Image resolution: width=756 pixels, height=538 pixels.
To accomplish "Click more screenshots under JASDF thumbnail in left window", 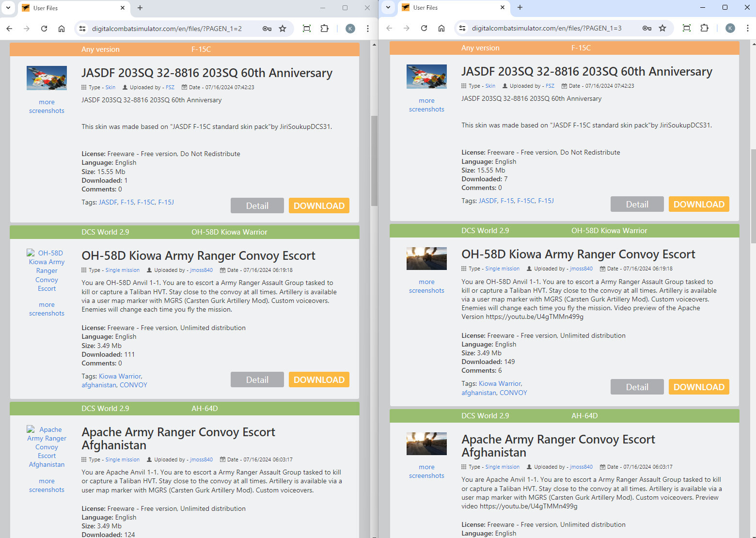I will (47, 106).
